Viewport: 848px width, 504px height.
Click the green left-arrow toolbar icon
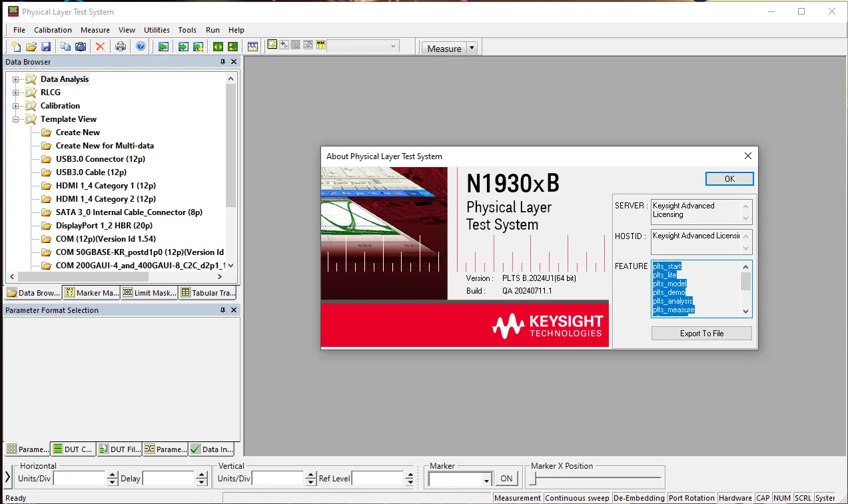click(163, 47)
